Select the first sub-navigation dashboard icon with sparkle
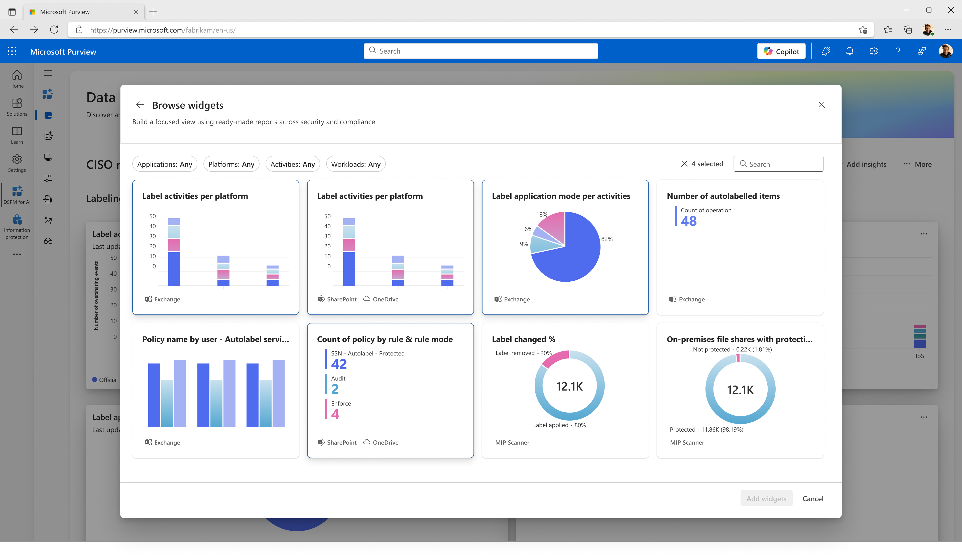The height and width of the screenshot is (560, 962). 48,93
